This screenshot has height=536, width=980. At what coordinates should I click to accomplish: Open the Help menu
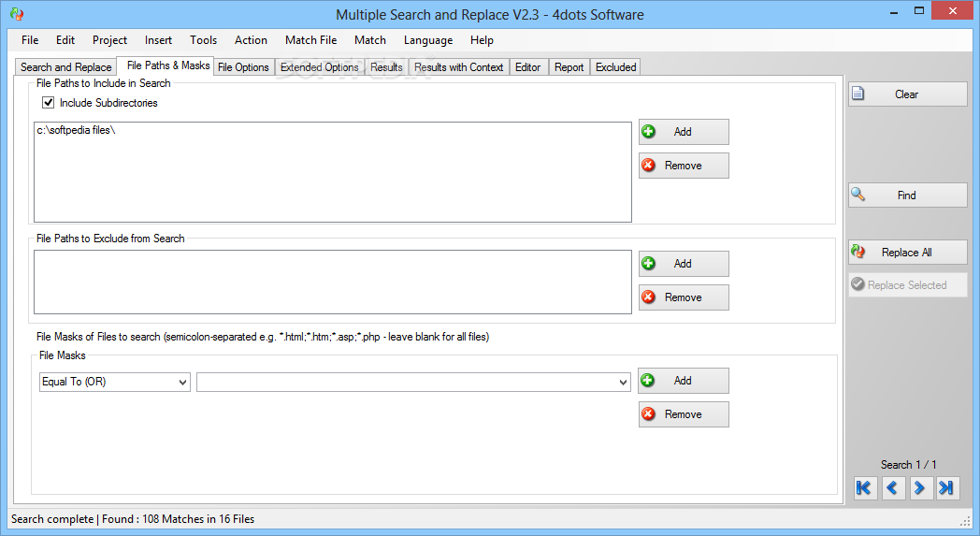(x=482, y=40)
